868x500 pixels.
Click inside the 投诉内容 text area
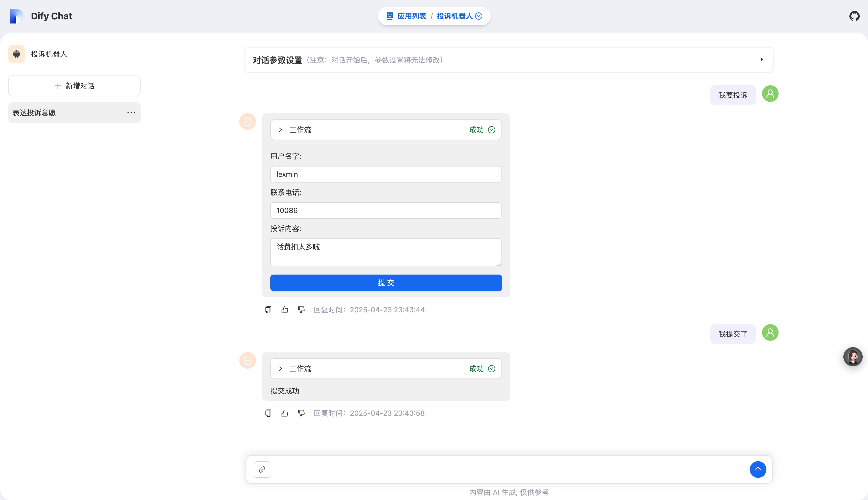coord(386,252)
